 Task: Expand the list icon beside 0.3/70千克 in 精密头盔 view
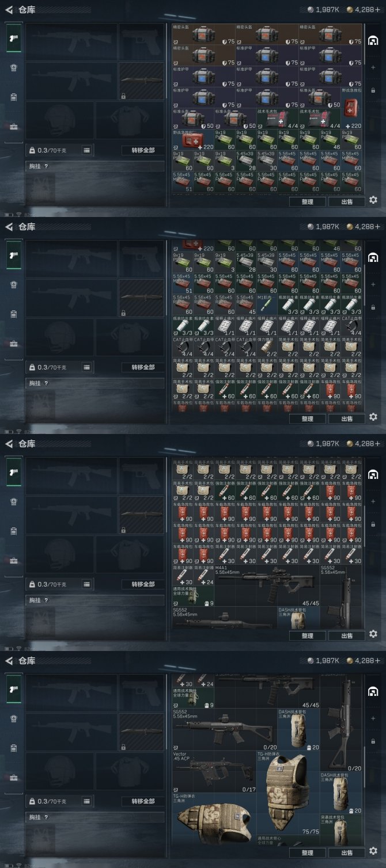[x=86, y=150]
